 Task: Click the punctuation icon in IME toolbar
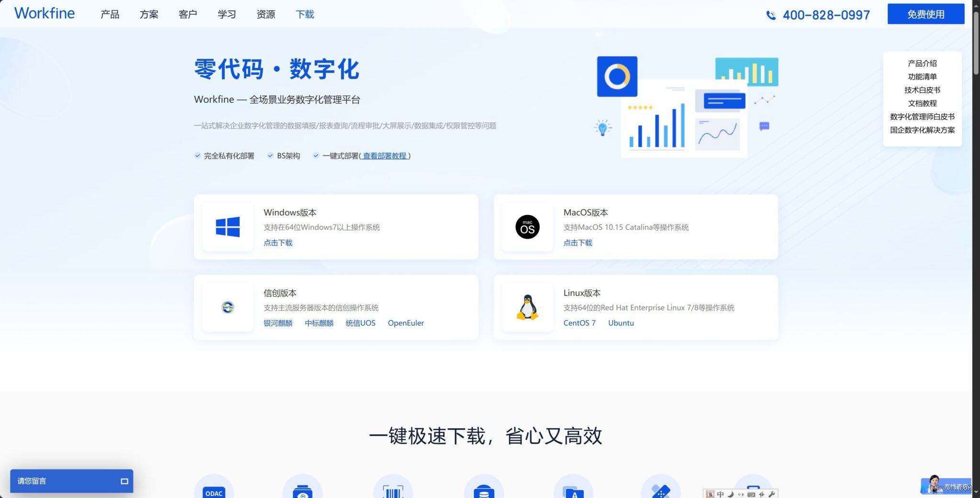pos(741,494)
